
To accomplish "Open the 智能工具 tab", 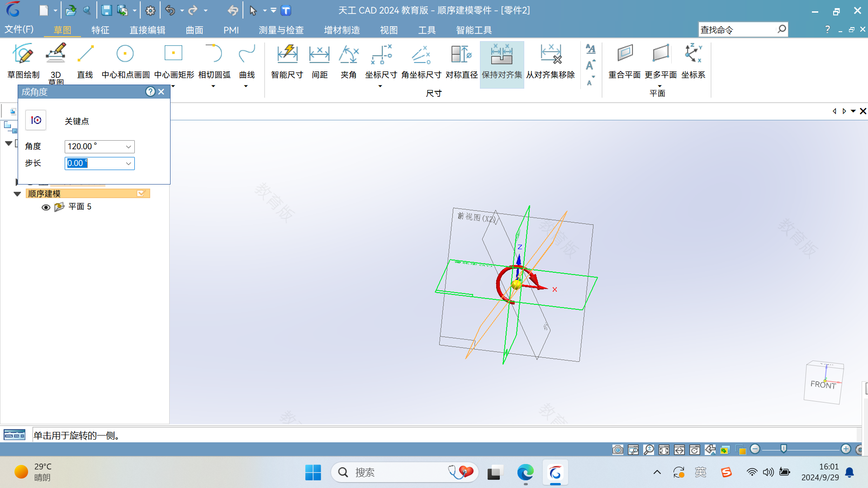I will pyautogui.click(x=474, y=30).
